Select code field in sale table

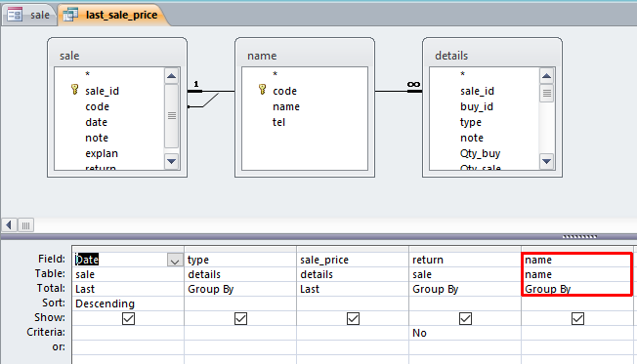pos(97,106)
